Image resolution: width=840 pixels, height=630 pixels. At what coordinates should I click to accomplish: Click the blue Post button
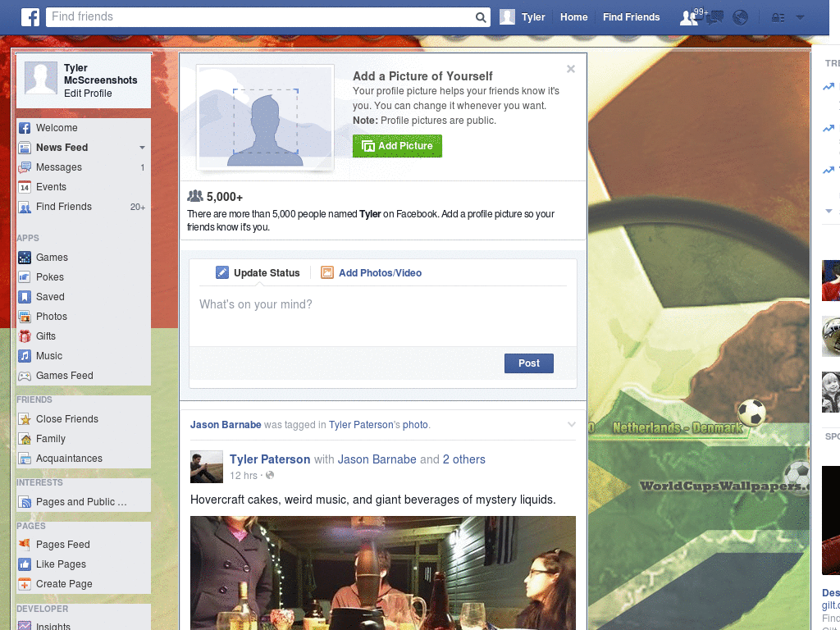pos(529,363)
